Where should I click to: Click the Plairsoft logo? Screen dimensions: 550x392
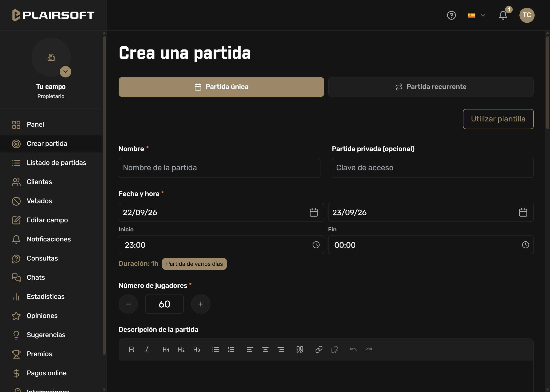coord(53,15)
